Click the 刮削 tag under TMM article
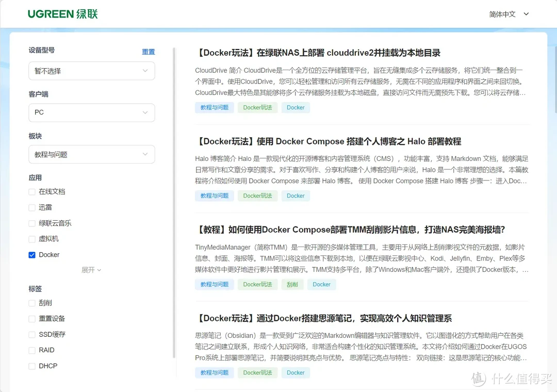The width and height of the screenshot is (557, 392). (x=292, y=284)
